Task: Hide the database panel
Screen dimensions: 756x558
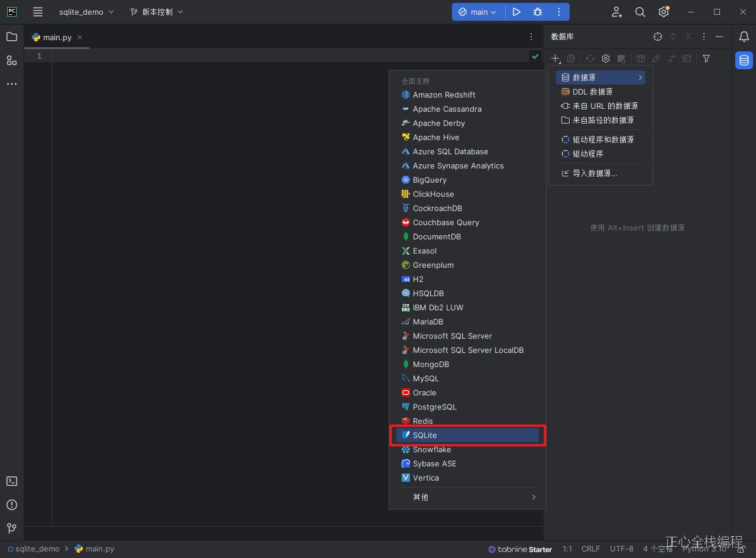Action: pos(719,37)
